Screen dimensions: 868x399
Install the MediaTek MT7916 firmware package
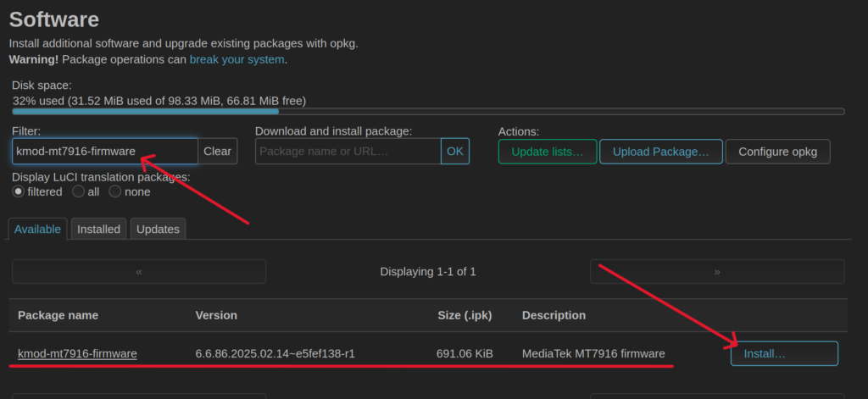[x=784, y=353]
